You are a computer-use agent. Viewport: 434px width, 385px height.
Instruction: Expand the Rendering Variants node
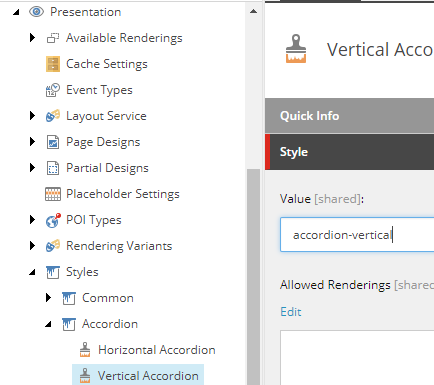click(x=32, y=246)
